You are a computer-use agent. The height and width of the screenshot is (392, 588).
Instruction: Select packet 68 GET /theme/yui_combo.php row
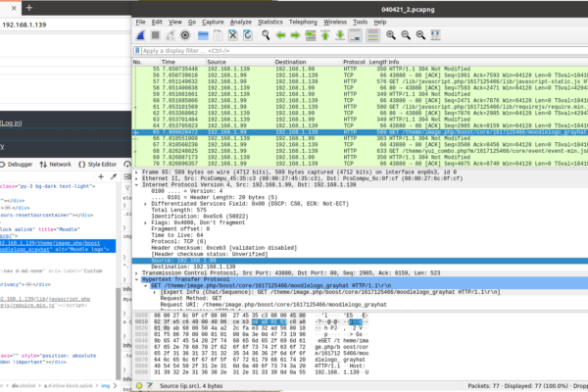tap(360, 151)
